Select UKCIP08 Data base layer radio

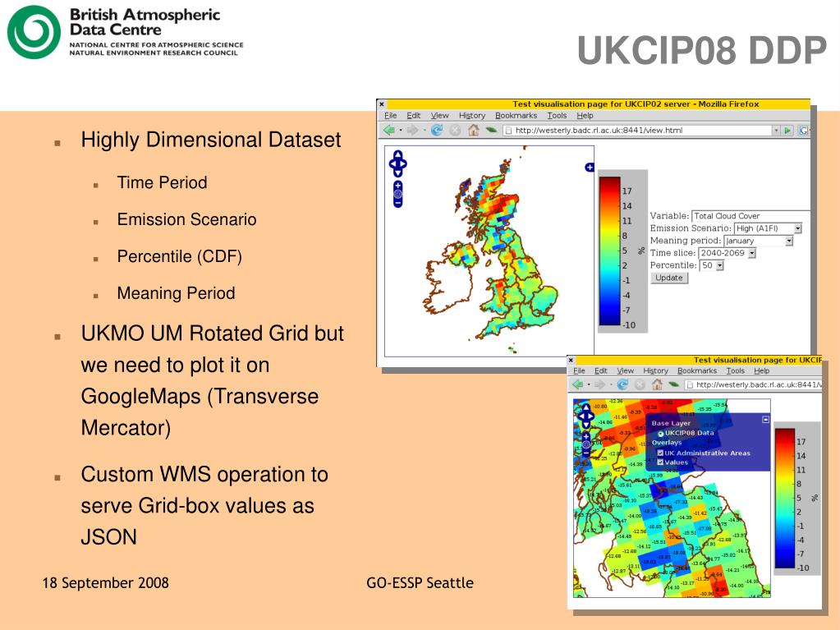[x=660, y=434]
